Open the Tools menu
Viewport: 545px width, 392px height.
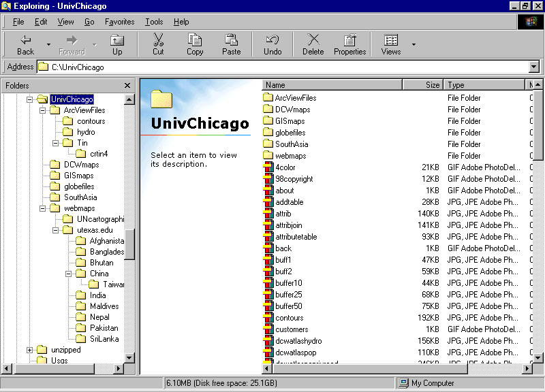click(x=154, y=22)
